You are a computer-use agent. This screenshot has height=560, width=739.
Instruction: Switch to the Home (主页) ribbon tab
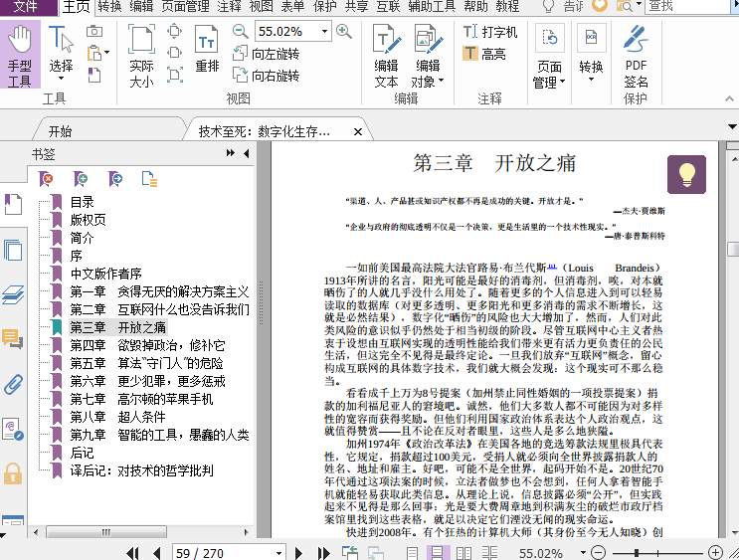pyautogui.click(x=77, y=7)
